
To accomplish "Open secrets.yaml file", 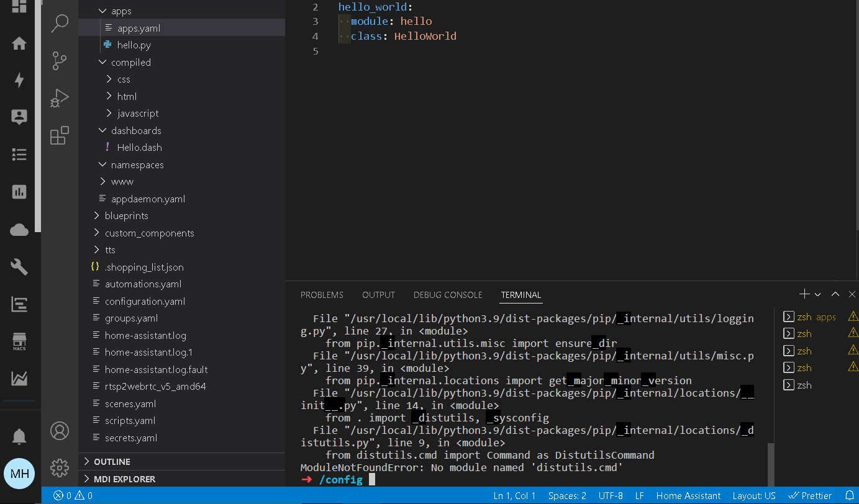I will (131, 438).
